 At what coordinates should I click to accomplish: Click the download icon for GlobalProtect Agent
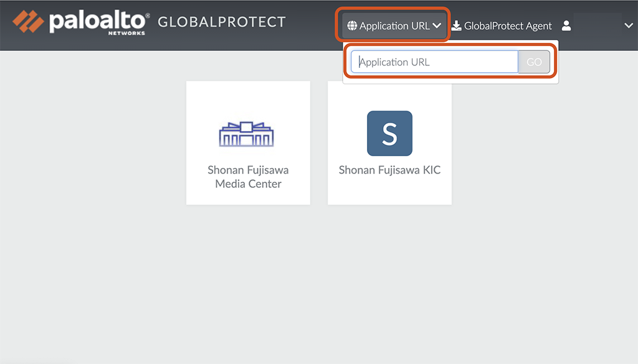pos(456,26)
